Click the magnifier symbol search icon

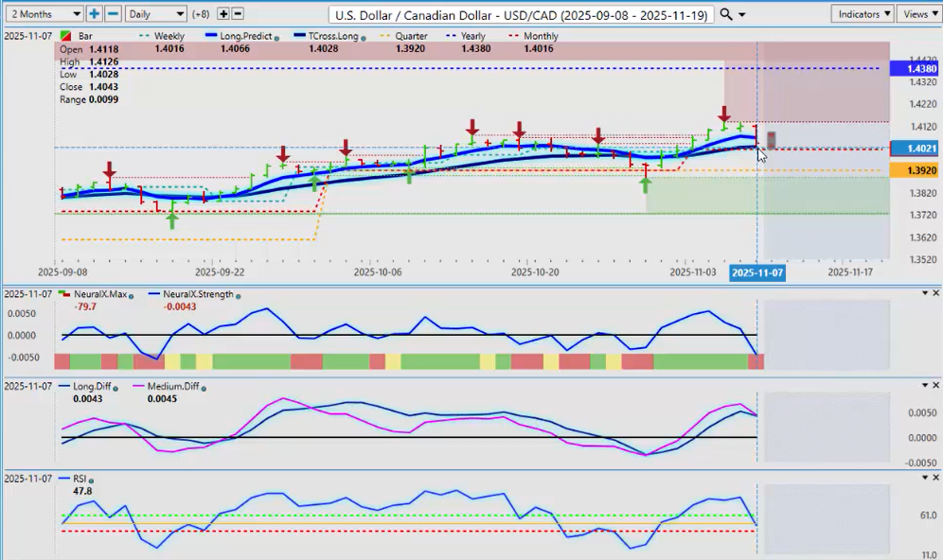click(x=726, y=14)
